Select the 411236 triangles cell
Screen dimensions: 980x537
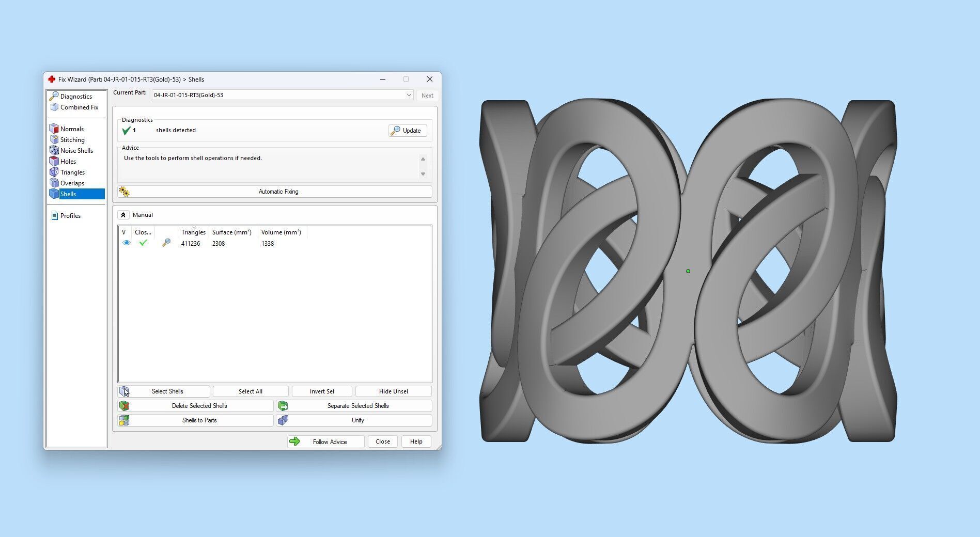[x=191, y=244]
